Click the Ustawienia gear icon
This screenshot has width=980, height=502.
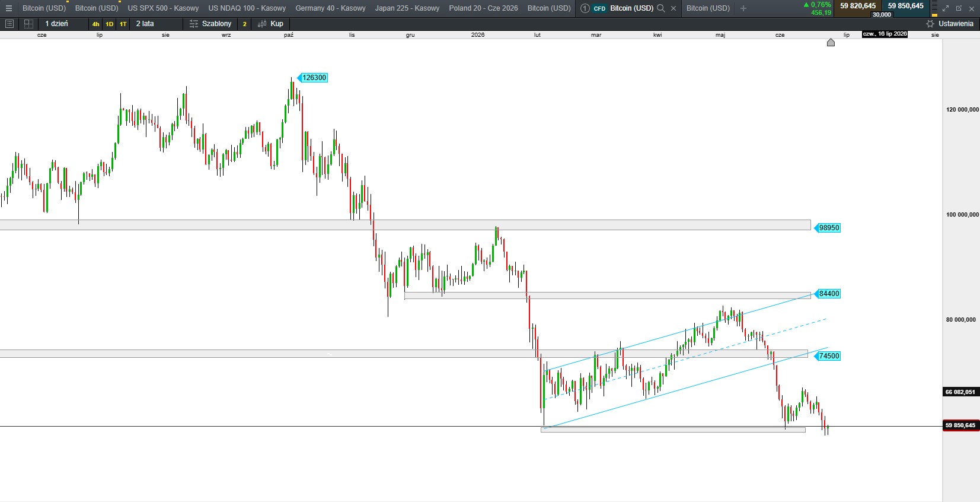pos(930,24)
